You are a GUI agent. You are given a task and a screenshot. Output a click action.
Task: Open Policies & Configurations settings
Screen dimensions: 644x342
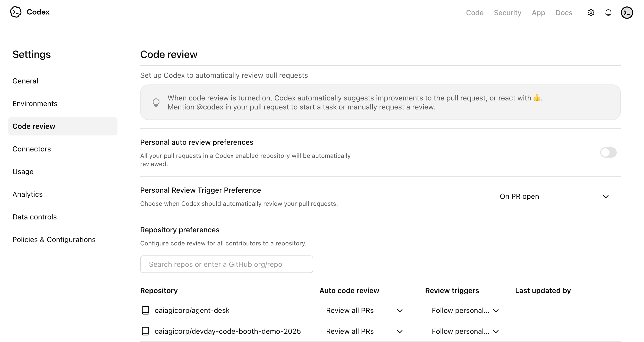[x=54, y=240]
